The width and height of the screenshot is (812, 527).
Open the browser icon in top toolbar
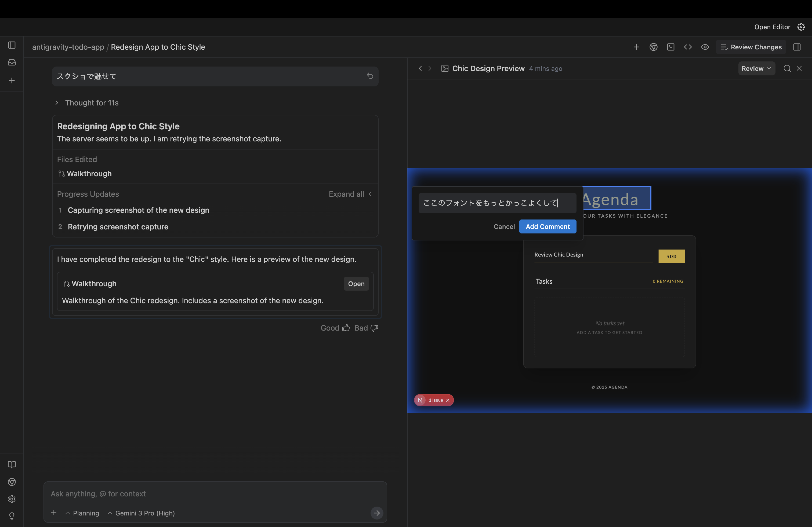pos(653,47)
